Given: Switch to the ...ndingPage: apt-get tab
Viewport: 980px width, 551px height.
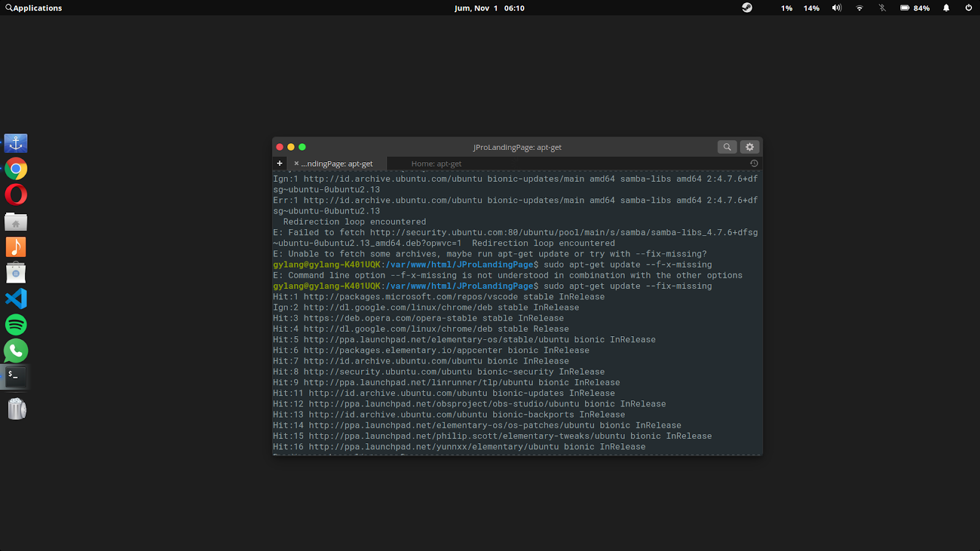Looking at the screenshot, I should pos(337,163).
